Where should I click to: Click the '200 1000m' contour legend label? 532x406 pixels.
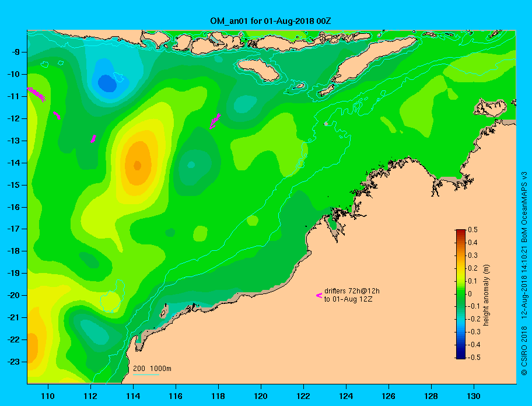[x=152, y=368]
